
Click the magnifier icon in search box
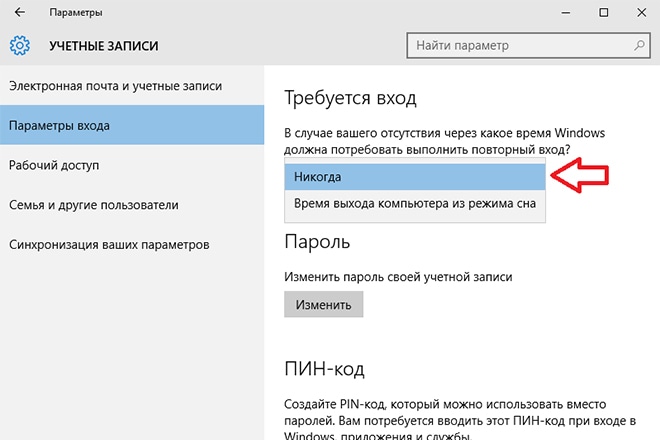tap(633, 46)
